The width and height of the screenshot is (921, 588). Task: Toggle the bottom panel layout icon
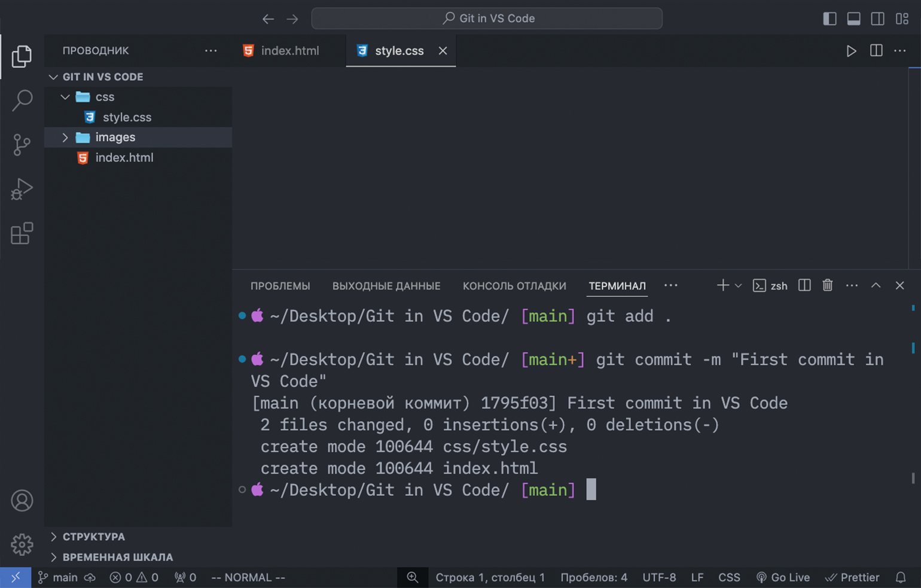853,19
